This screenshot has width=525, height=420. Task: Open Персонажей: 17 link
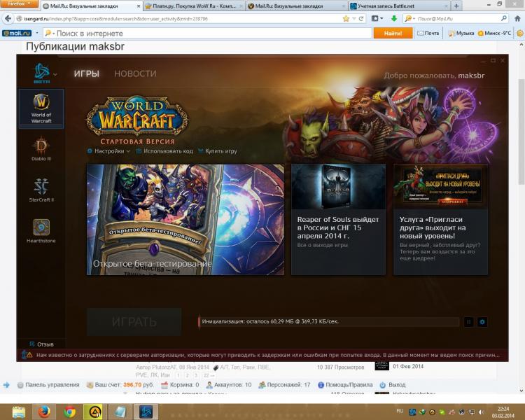click(x=285, y=385)
